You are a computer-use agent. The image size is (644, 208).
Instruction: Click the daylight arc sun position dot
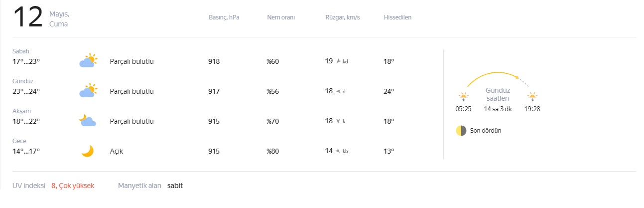[517, 77]
